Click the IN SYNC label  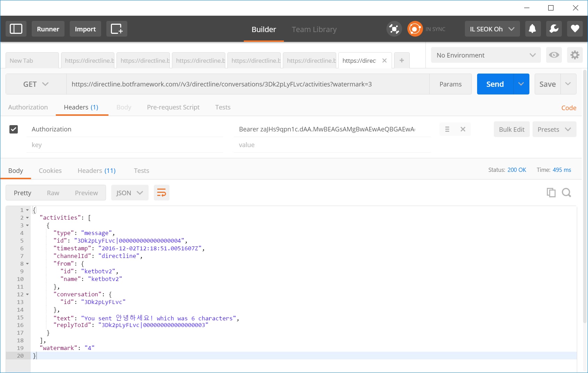tap(435, 29)
